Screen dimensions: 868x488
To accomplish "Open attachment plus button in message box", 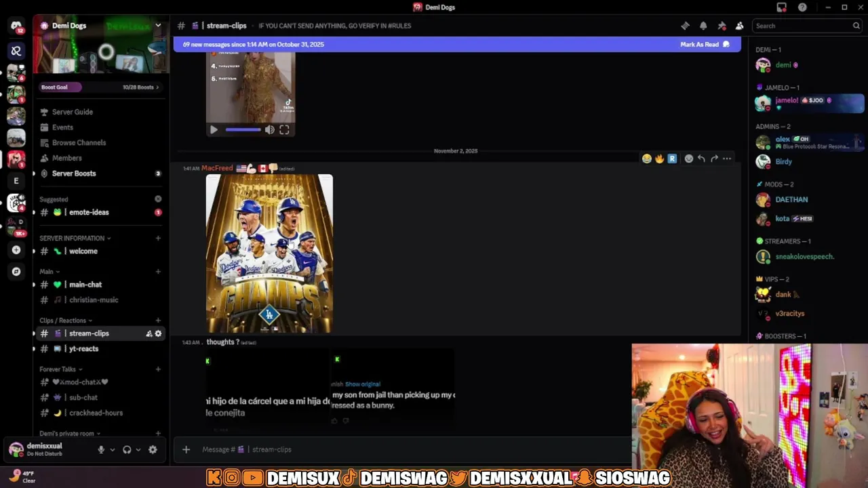I will [186, 449].
